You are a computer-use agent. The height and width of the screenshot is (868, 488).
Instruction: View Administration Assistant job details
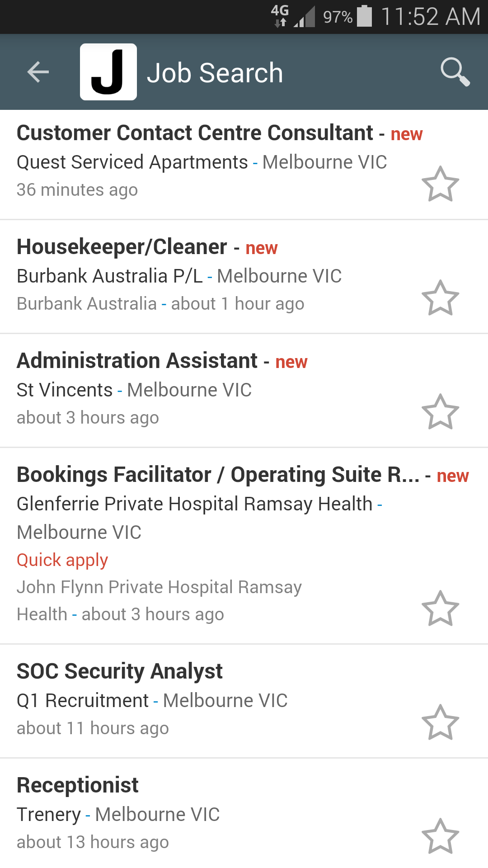click(x=137, y=361)
